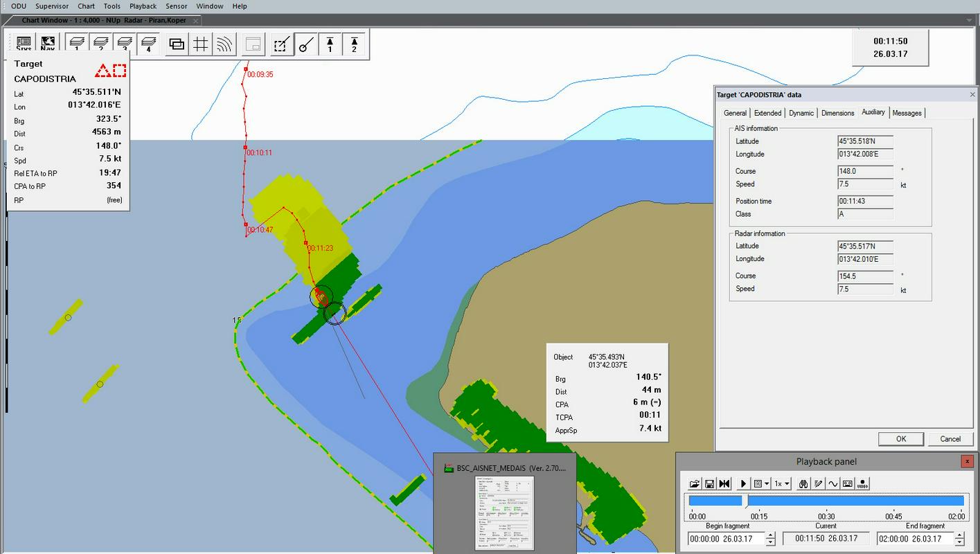The width and height of the screenshot is (980, 554).
Task: Open the 1x playback speed dropdown
Action: (782, 483)
